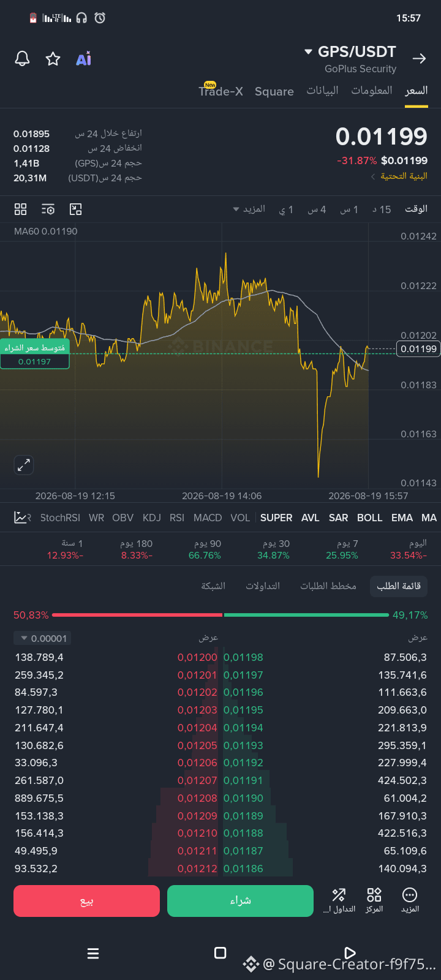Toggle StochRSI indicator
Screen dimensions: 441x980
tap(60, 518)
